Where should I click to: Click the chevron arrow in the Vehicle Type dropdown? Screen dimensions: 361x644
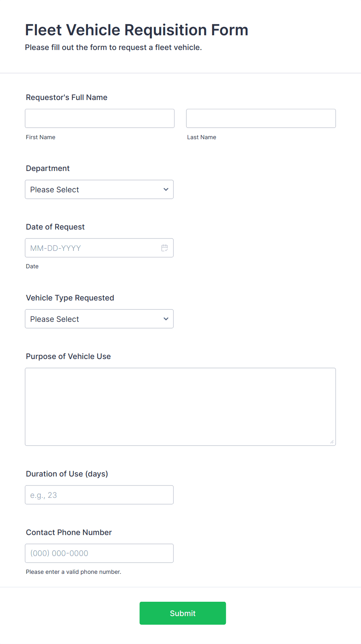click(x=166, y=319)
